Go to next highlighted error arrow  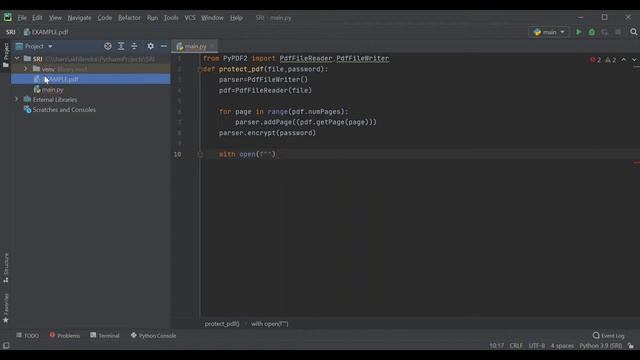[x=634, y=60]
